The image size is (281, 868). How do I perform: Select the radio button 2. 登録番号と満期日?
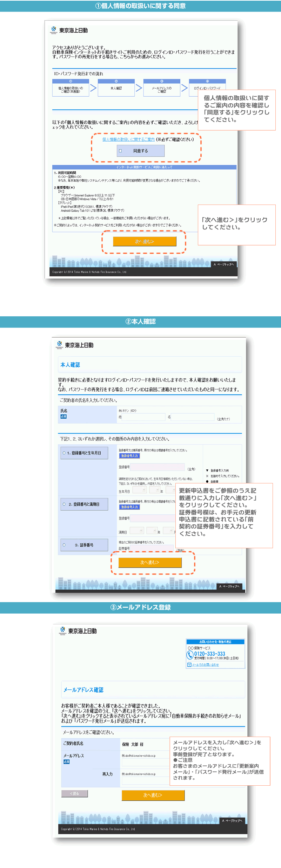pos(64,504)
